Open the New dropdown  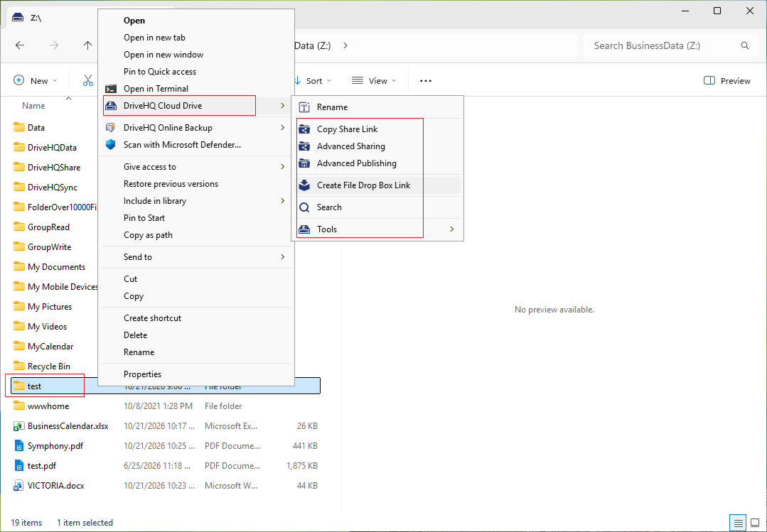click(x=35, y=81)
